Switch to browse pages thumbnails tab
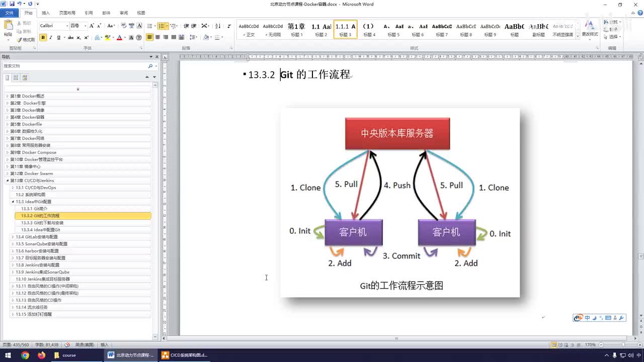The image size is (644, 362). 16,77
